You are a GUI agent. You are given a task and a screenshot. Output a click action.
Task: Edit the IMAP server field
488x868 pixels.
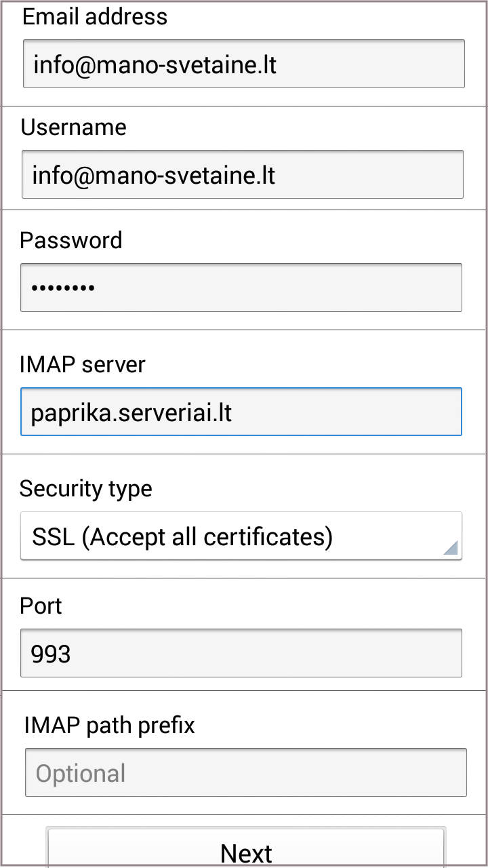tap(241, 412)
